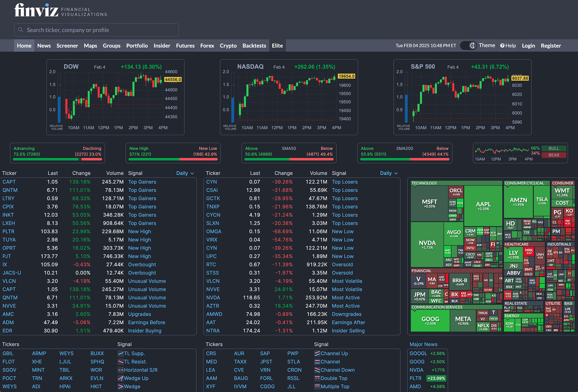Screen dimensions: 578x392
Task: Select the BEAR sentiment option
Action: tap(553, 155)
